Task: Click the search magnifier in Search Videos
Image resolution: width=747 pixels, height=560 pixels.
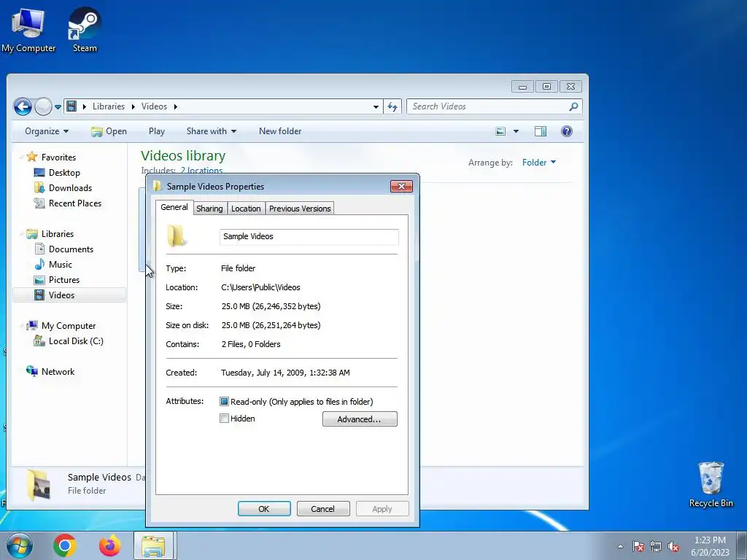Action: [573, 106]
